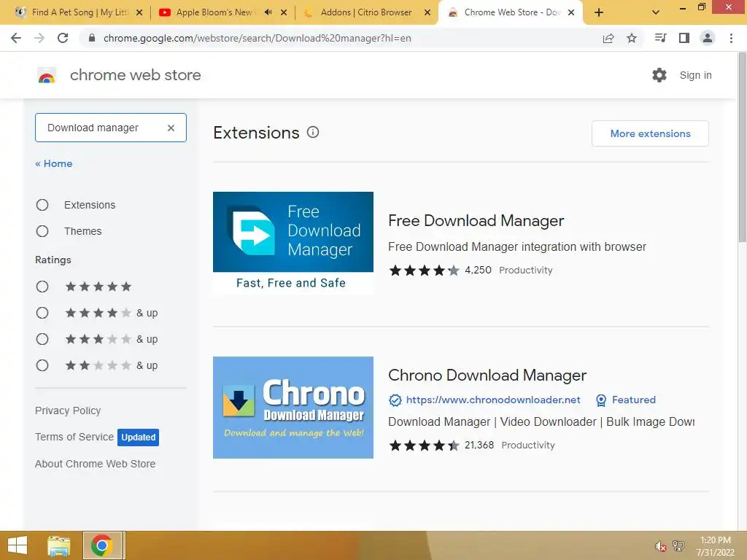
Task: Select the Themes radio filter
Action: click(x=42, y=231)
